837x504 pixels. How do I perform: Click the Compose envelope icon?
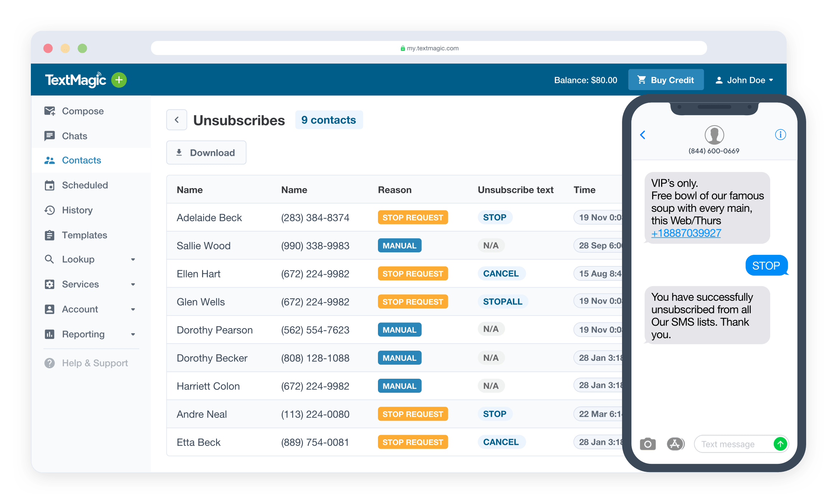[x=50, y=111]
